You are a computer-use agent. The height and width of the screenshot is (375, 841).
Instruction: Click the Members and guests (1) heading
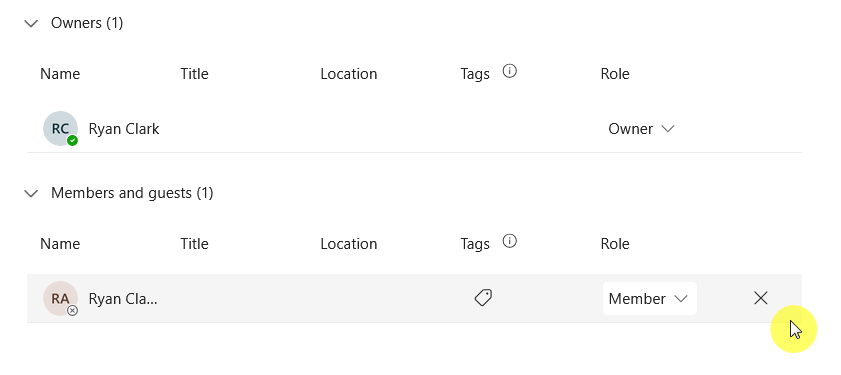coord(132,193)
